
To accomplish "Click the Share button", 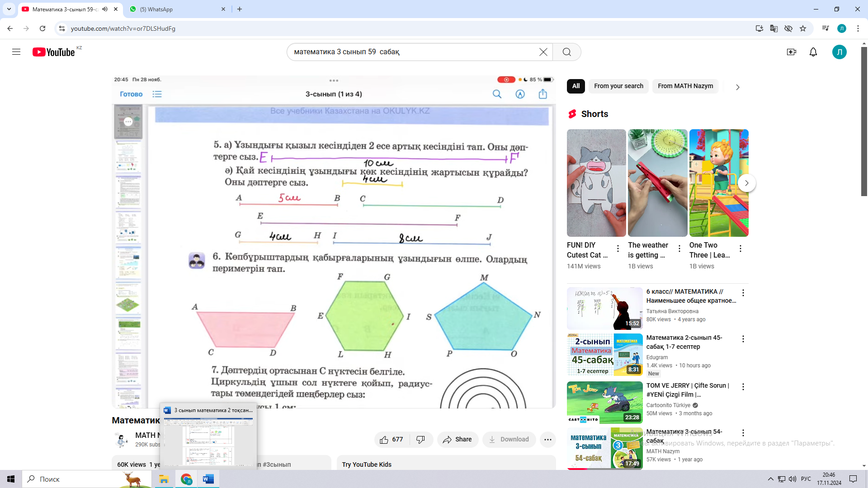I will coord(457,439).
